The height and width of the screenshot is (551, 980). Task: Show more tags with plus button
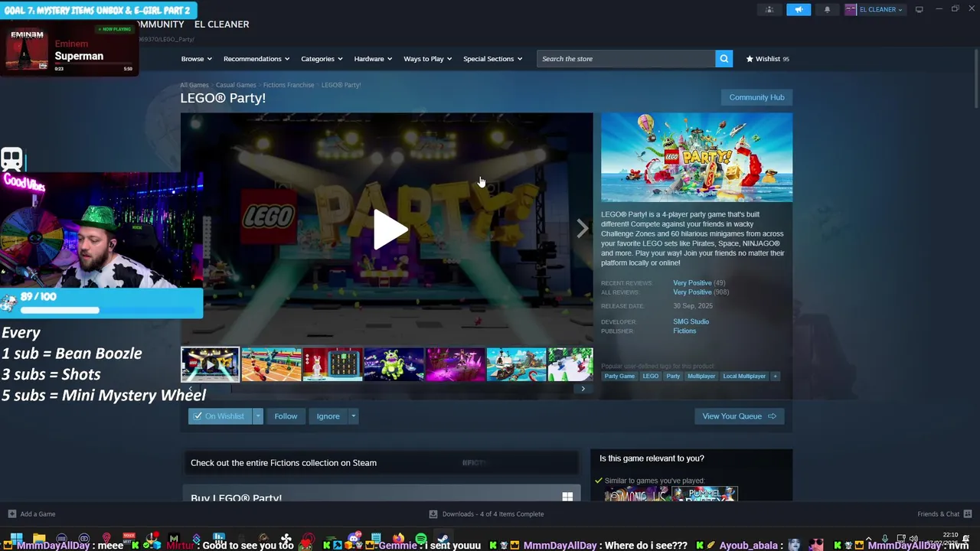coord(775,376)
